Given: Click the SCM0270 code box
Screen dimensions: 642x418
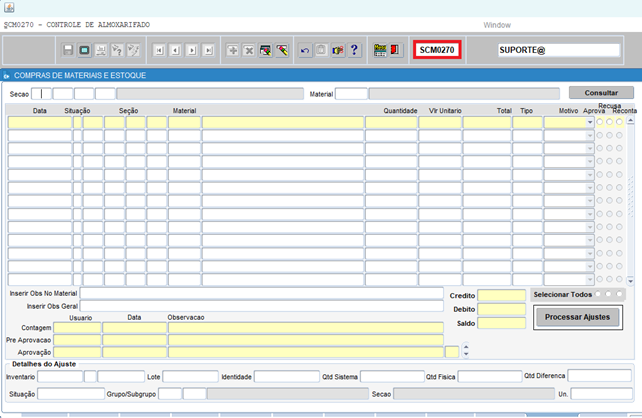Looking at the screenshot, I should 437,50.
